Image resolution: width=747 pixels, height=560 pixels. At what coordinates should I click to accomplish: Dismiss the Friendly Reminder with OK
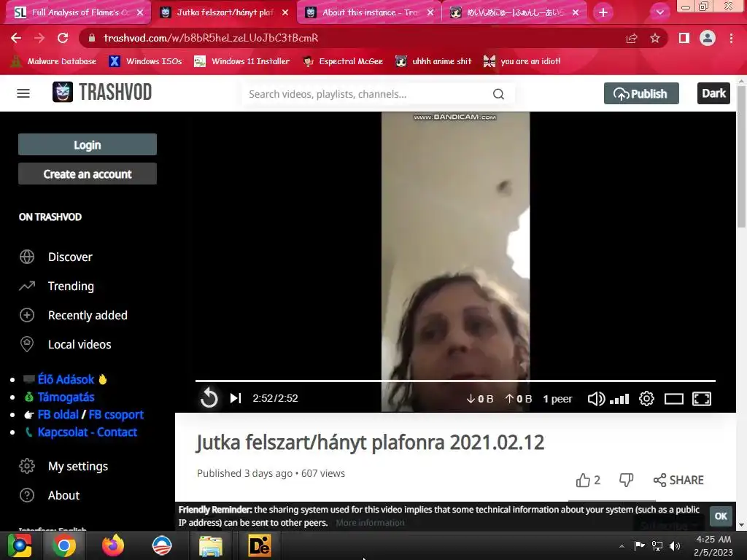coord(720,516)
